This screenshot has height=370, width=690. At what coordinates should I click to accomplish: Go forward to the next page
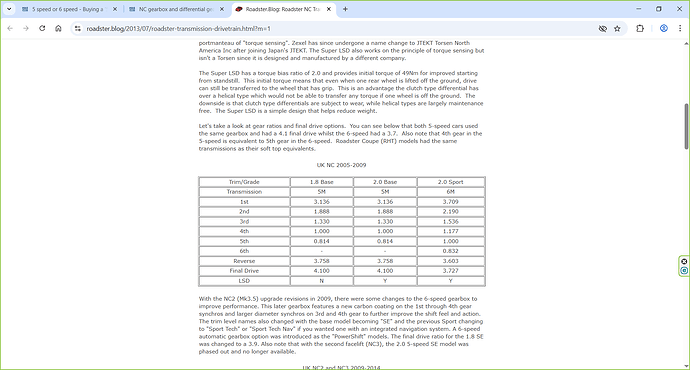26,29
